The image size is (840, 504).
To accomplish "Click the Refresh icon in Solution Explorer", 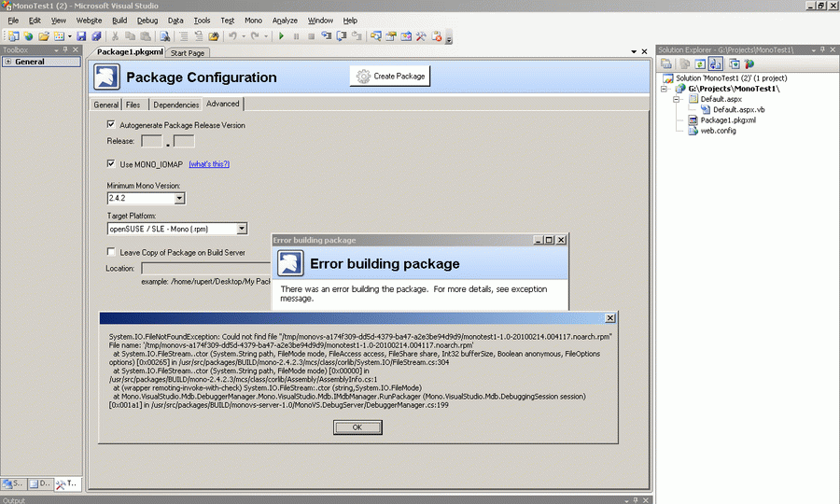I will pos(700,63).
